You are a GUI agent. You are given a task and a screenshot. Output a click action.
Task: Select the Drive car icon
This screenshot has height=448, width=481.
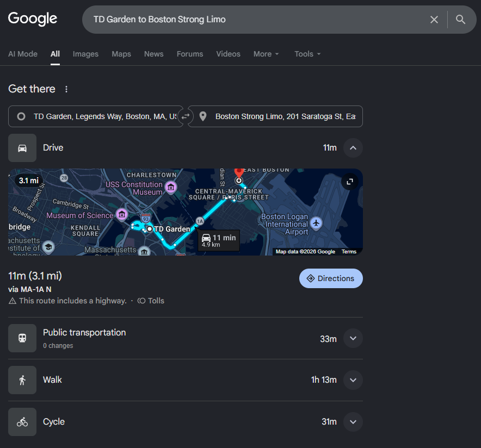click(x=22, y=148)
